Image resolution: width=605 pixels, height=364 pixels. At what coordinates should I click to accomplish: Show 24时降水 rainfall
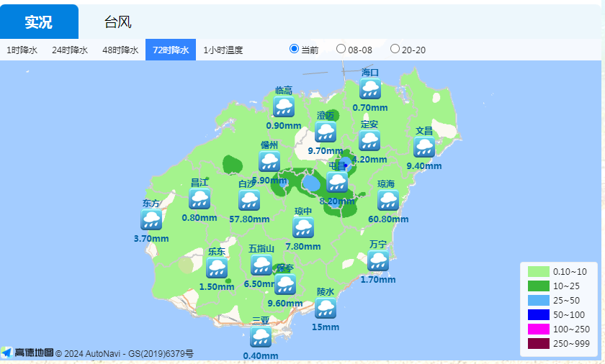70,50
